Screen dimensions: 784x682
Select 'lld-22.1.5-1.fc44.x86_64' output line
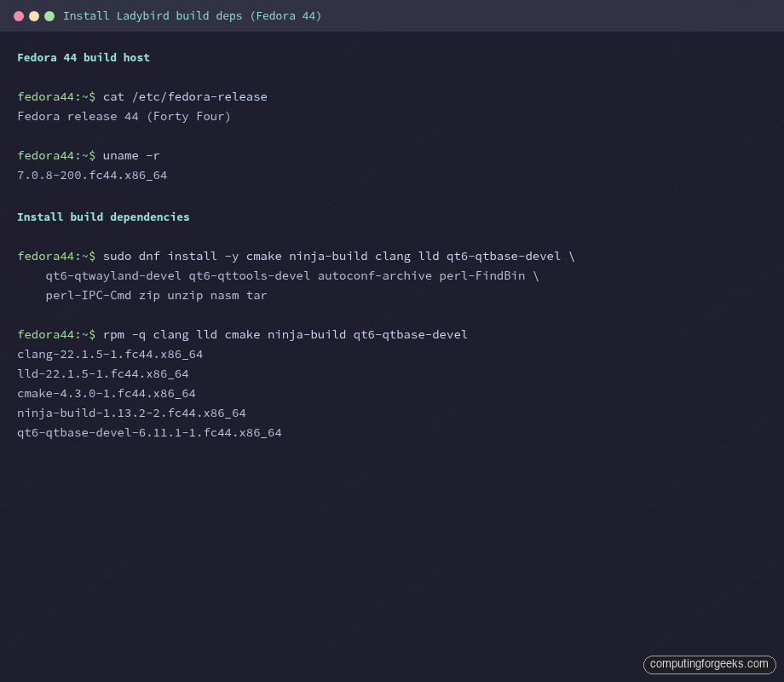(x=103, y=373)
